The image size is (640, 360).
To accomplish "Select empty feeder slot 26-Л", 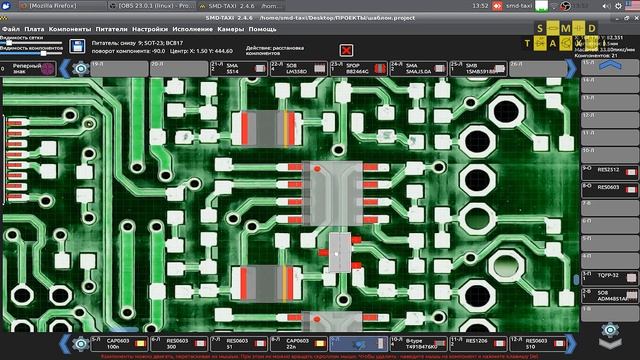I will point(538,69).
